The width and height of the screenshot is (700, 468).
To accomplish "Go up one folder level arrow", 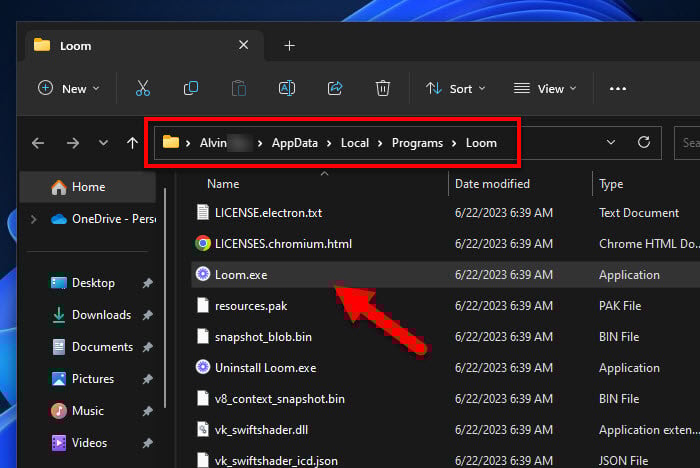I will pos(132,143).
